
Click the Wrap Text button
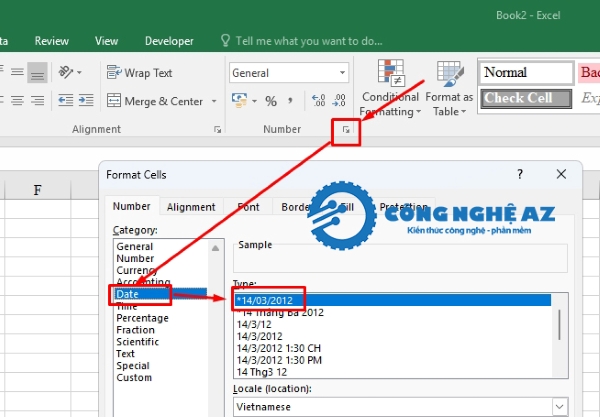tap(140, 73)
